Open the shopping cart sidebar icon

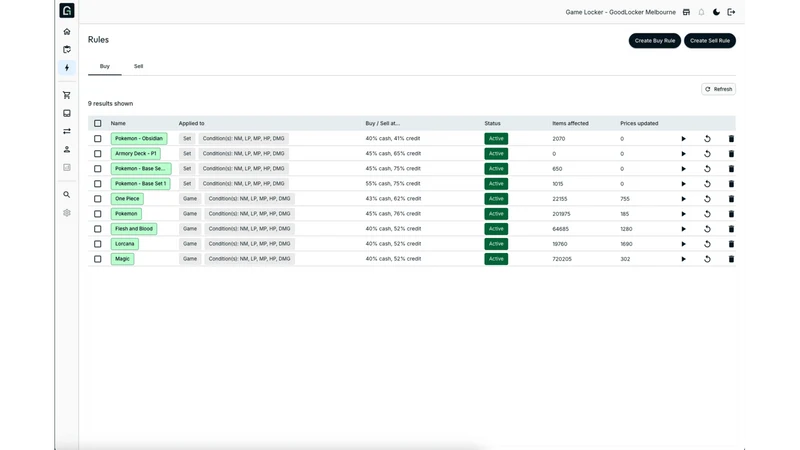pyautogui.click(x=67, y=95)
